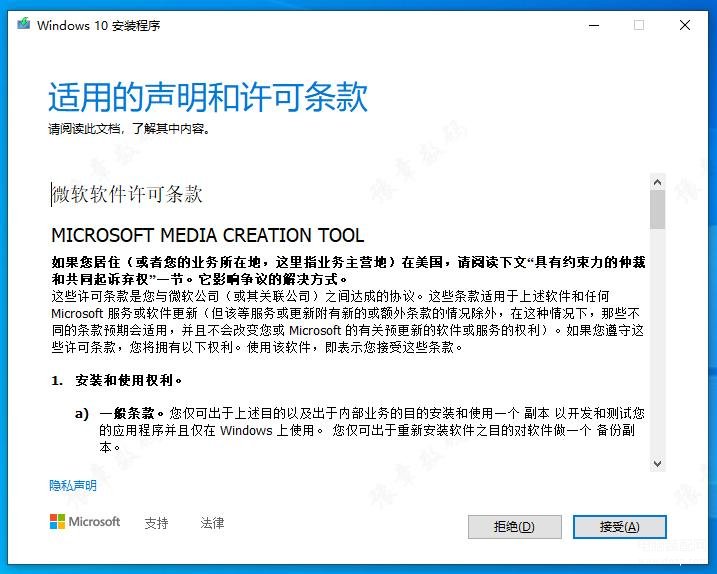Click the empty scrollbar track below the thumb
This screenshot has height=574, width=717.
coord(657,350)
